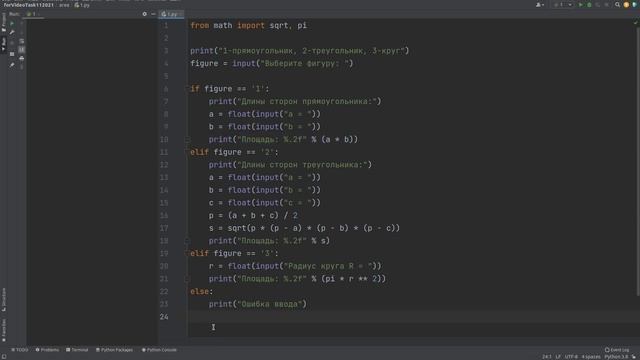Click the 24:1 cursor position indicator

pyautogui.click(x=547, y=357)
